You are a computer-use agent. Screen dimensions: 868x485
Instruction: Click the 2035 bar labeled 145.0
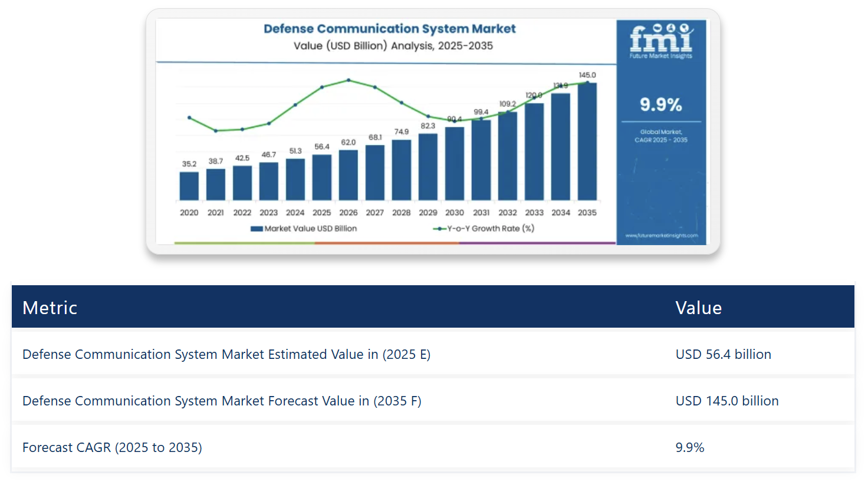pyautogui.click(x=587, y=143)
